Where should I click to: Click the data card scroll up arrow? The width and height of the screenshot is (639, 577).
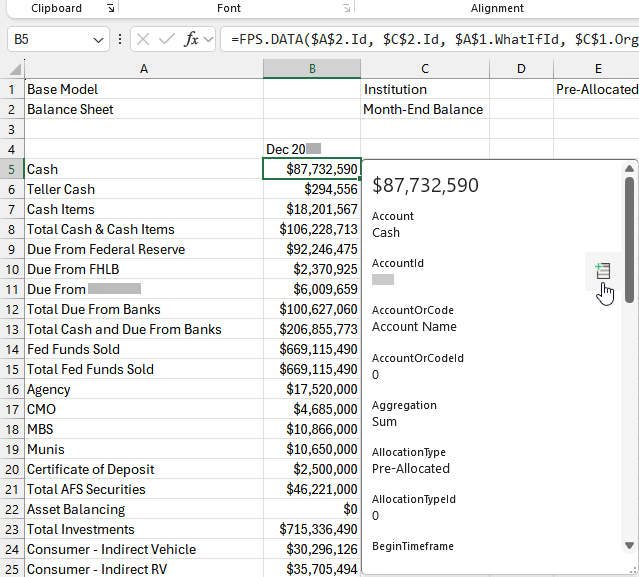(629, 168)
